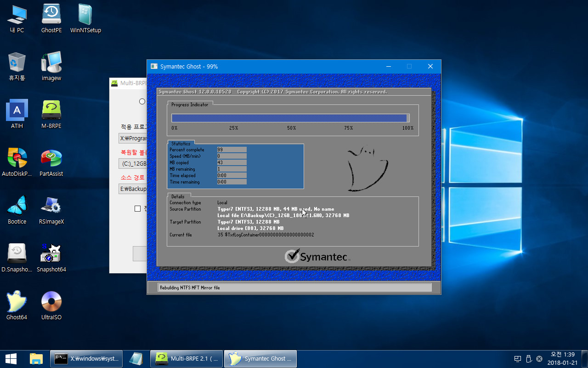This screenshot has width=588, height=368.
Task: Open the WinNTSetup desktop shortcut
Action: click(x=85, y=18)
